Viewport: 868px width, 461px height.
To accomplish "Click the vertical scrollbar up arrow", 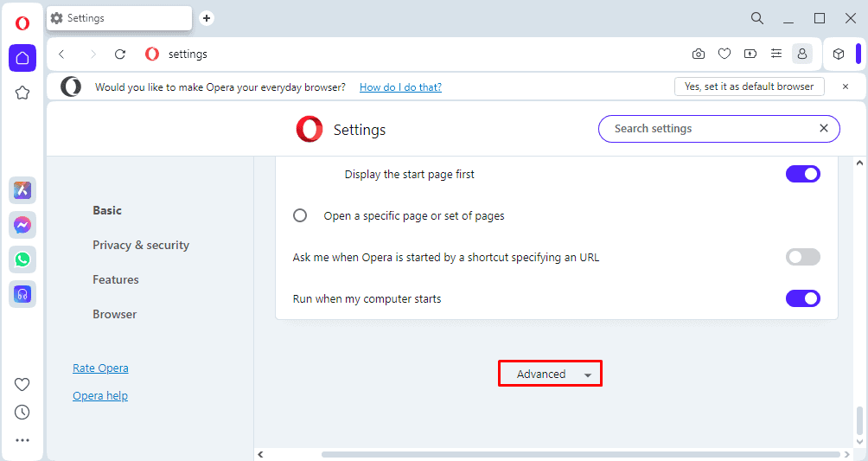I will click(859, 163).
